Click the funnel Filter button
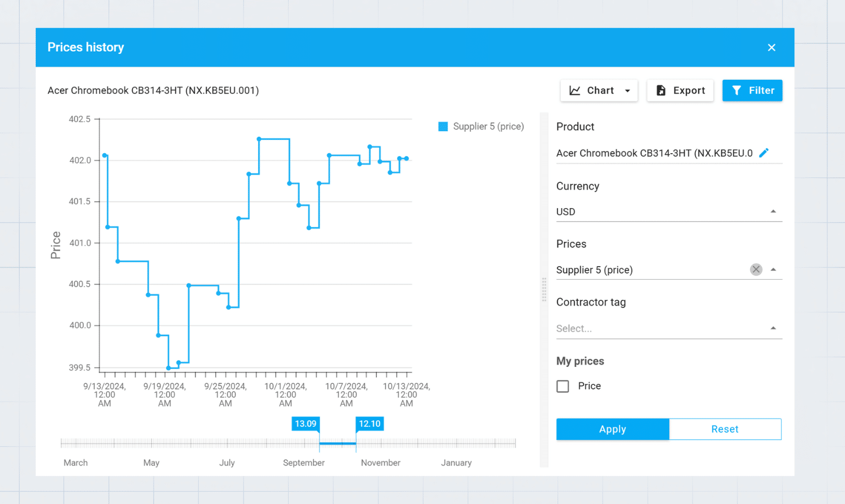 [752, 90]
